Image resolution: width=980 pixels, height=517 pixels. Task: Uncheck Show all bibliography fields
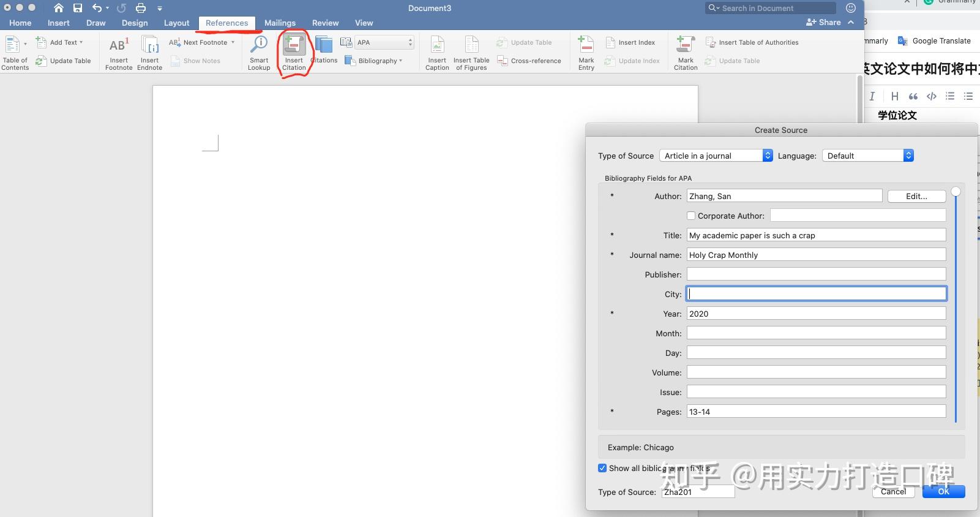[x=602, y=468]
